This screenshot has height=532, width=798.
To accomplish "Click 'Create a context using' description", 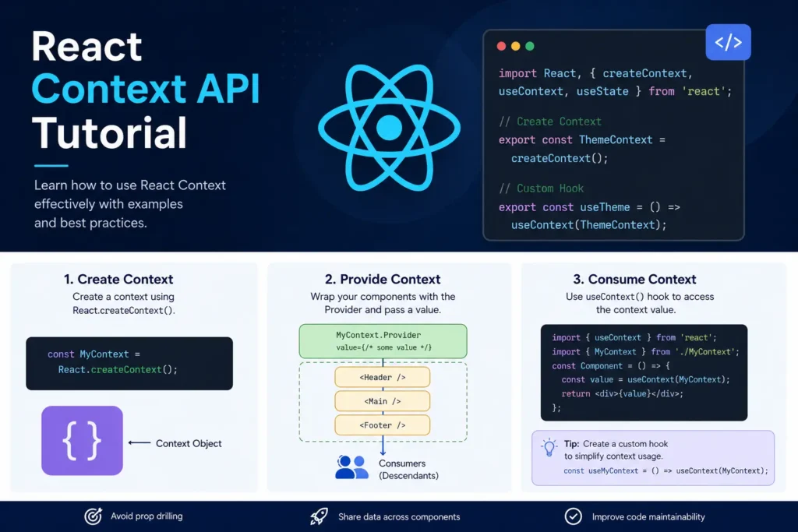I will [x=123, y=297].
